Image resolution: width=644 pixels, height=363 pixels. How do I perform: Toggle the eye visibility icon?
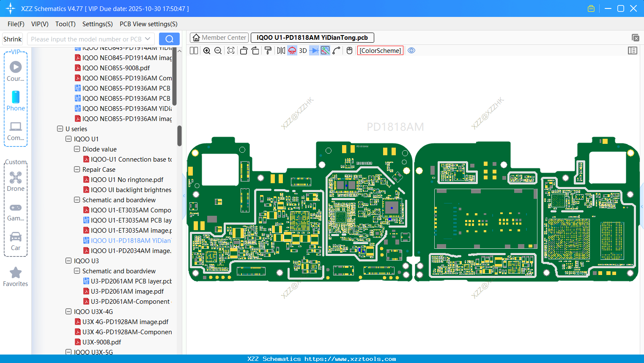click(411, 51)
